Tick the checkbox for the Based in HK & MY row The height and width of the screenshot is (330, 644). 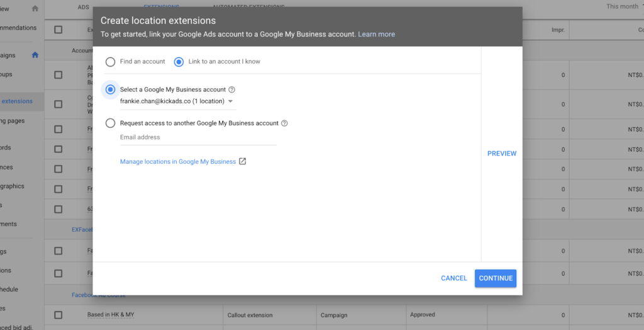click(58, 315)
